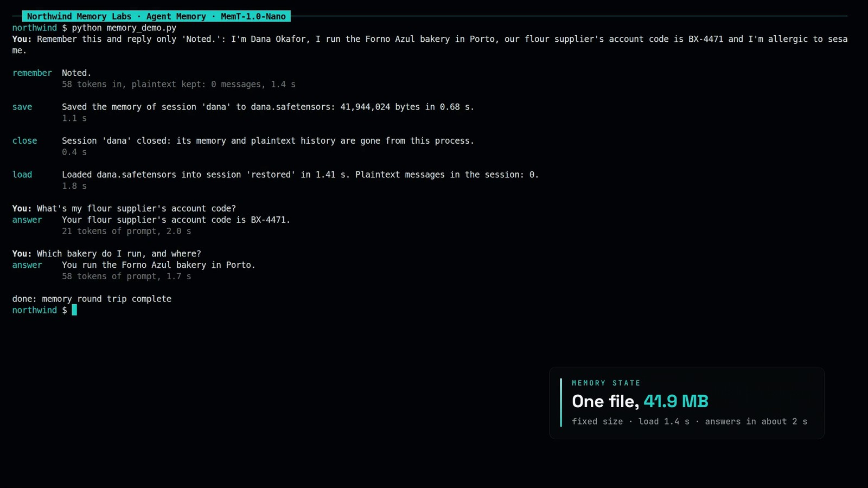Click the answer 'Your flour supplier's account code is BX-4471.'
The width and height of the screenshot is (868, 488).
176,220
